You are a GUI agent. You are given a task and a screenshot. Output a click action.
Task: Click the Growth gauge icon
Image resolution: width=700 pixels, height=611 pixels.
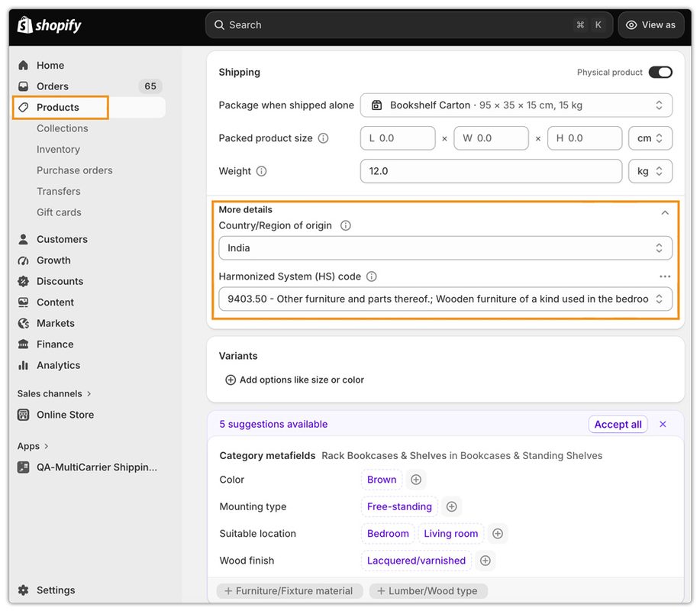pos(23,260)
